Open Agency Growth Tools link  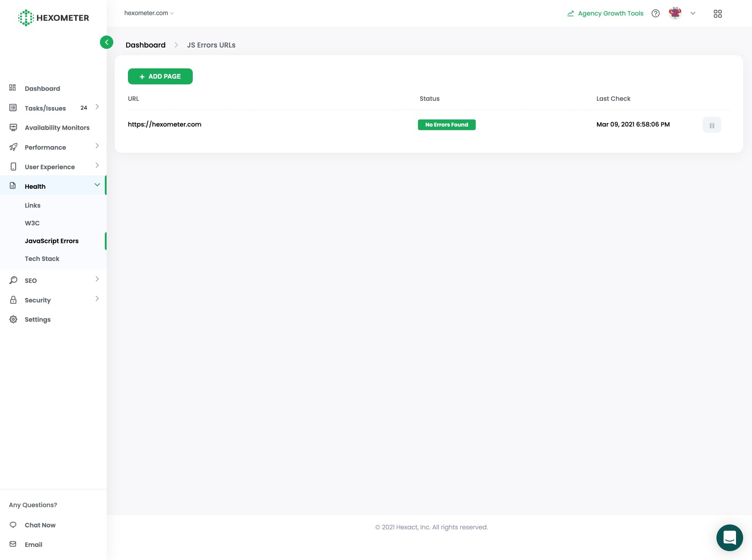pyautogui.click(x=611, y=13)
